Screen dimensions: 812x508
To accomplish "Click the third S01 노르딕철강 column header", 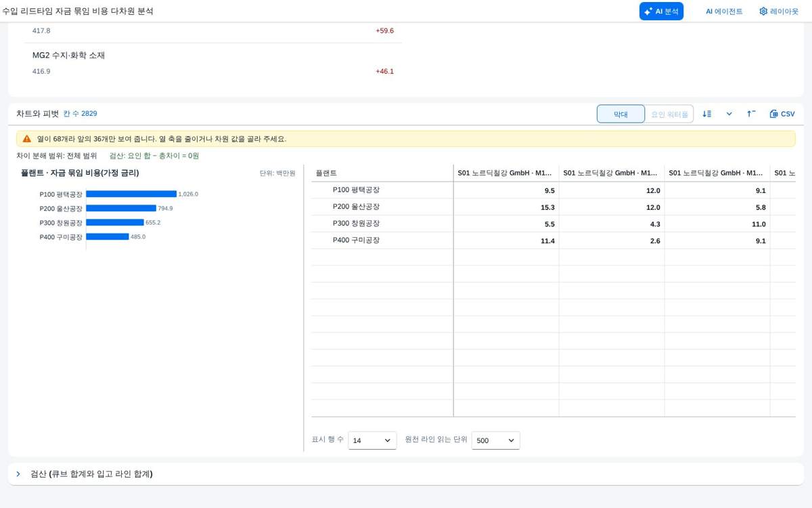I will [x=717, y=173].
